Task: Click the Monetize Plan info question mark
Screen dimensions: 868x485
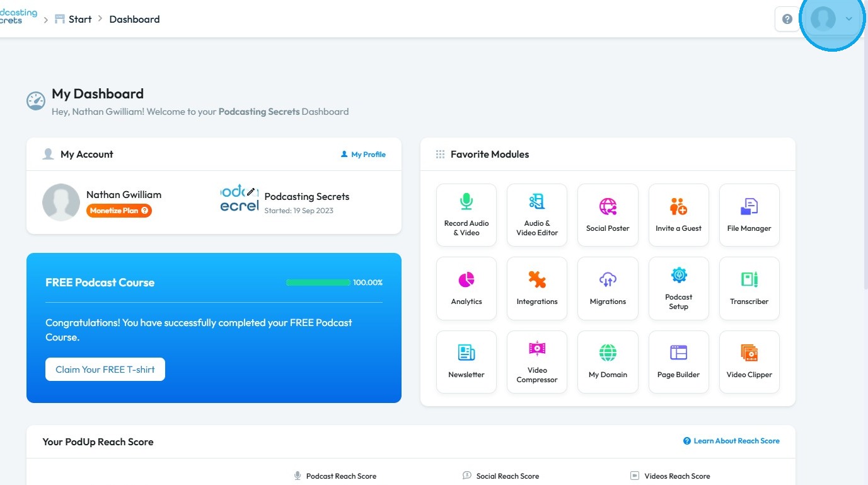Action: tap(145, 211)
